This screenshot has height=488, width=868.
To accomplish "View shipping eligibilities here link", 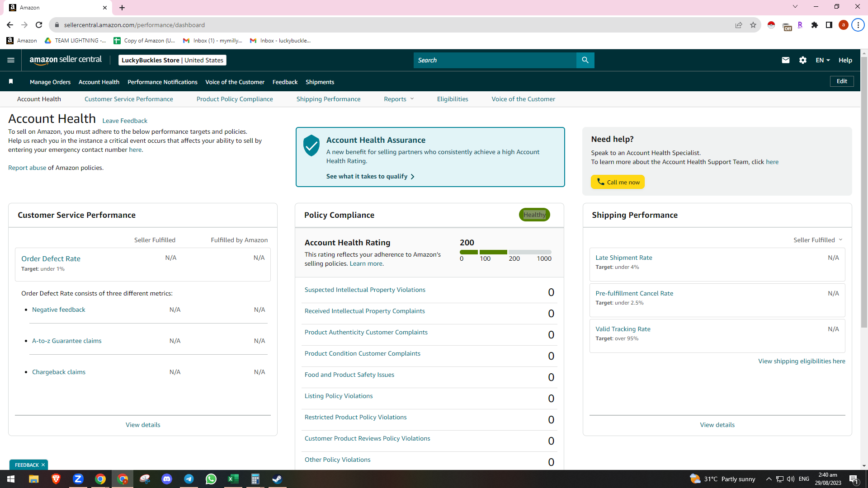I will pyautogui.click(x=802, y=361).
